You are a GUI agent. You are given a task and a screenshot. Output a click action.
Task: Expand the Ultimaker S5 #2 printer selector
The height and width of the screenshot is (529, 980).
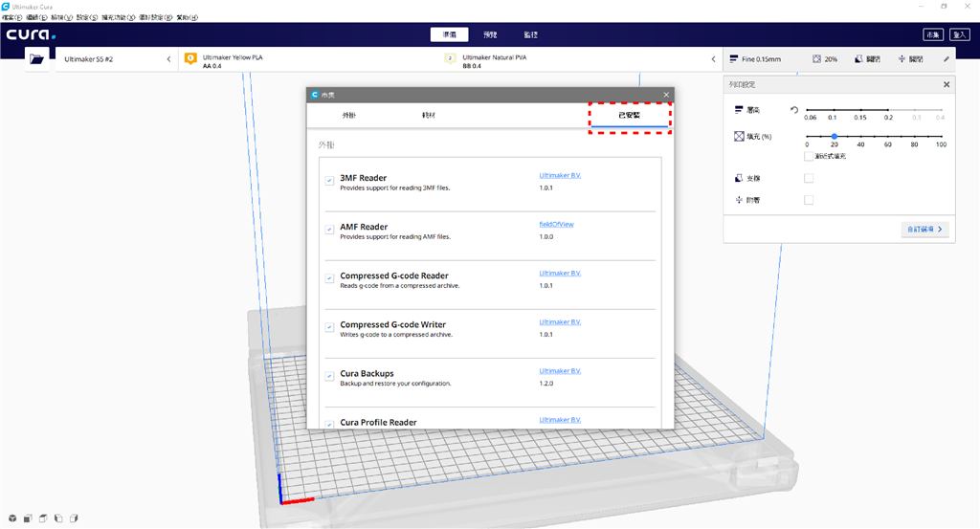(x=168, y=59)
